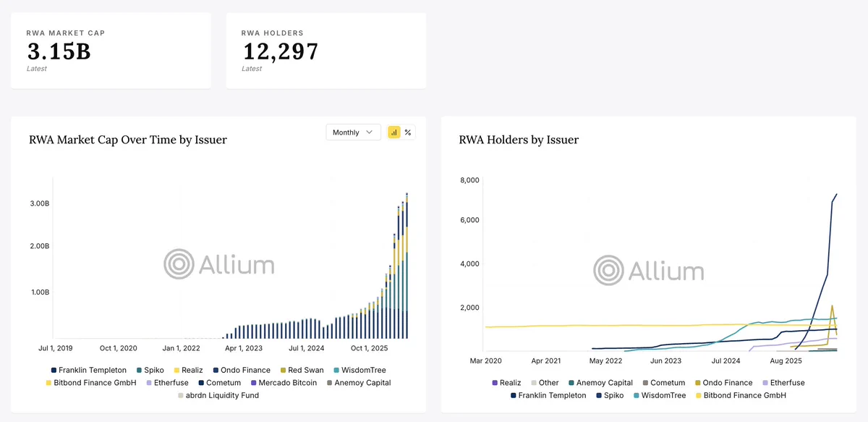Toggle Bitbond Finance GmbH in Holders legend
This screenshot has height=422, width=868.
741,396
